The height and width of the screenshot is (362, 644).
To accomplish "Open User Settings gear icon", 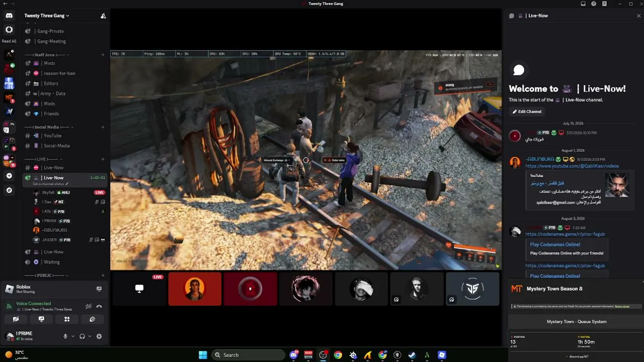I will 99,336.
